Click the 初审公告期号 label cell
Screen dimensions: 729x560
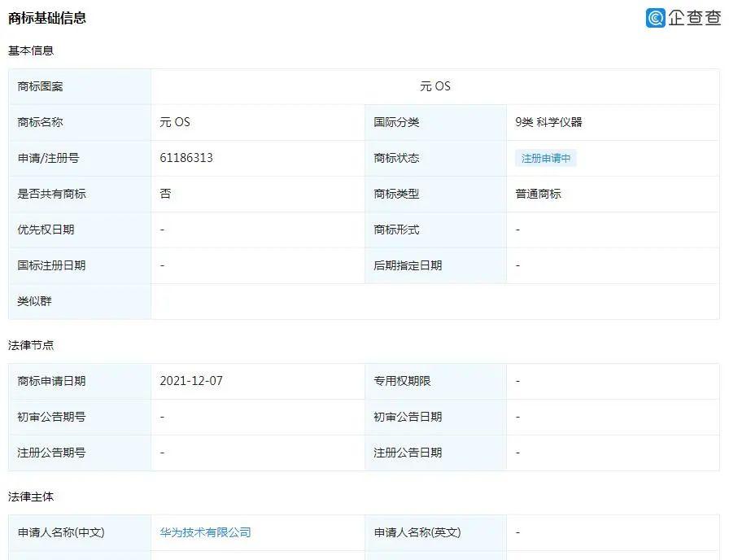click(x=80, y=418)
